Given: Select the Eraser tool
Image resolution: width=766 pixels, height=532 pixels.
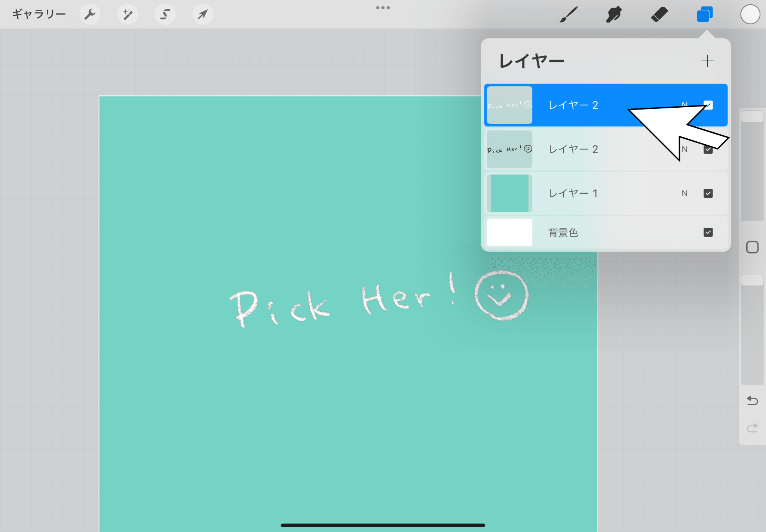Looking at the screenshot, I should pyautogui.click(x=659, y=15).
